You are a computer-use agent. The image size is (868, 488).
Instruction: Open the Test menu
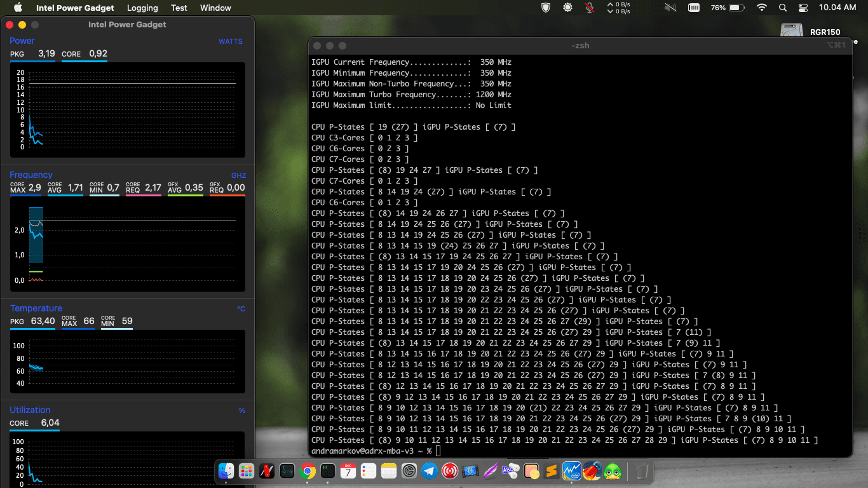tap(179, 8)
